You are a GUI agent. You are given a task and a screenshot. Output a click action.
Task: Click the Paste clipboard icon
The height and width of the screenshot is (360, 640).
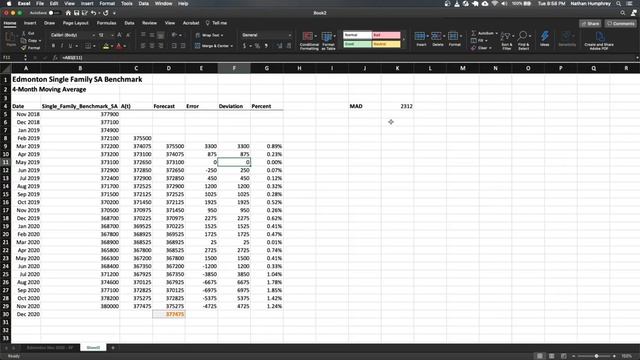(11, 40)
